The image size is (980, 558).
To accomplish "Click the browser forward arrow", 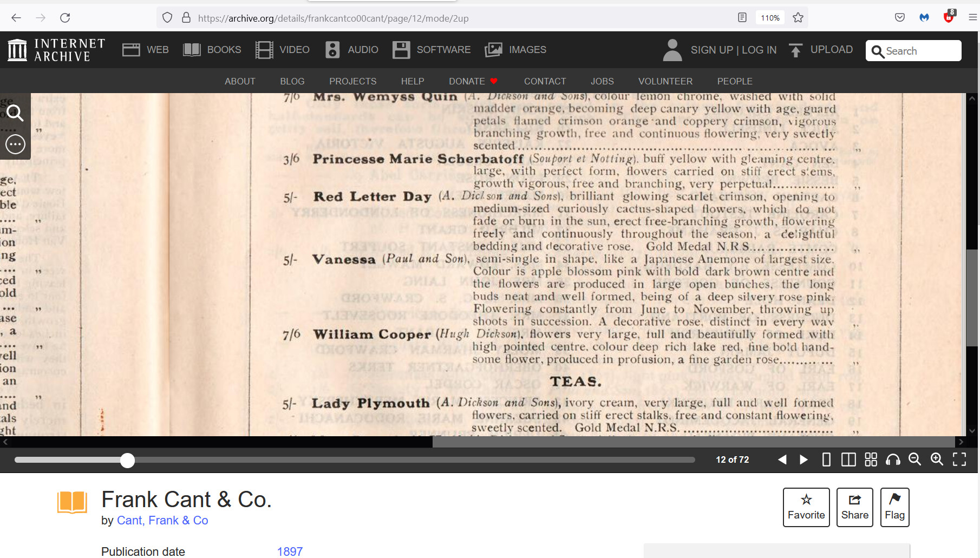I will (41, 18).
